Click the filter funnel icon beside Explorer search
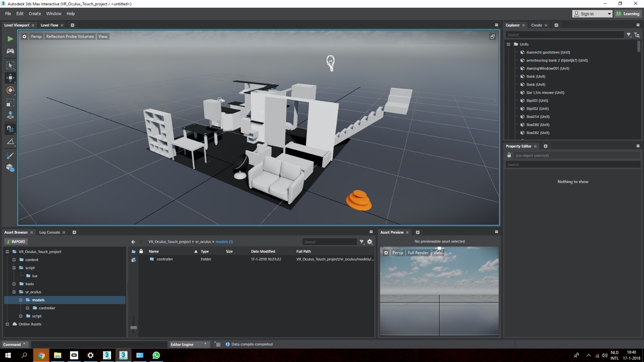644x362 pixels. pos(629,35)
